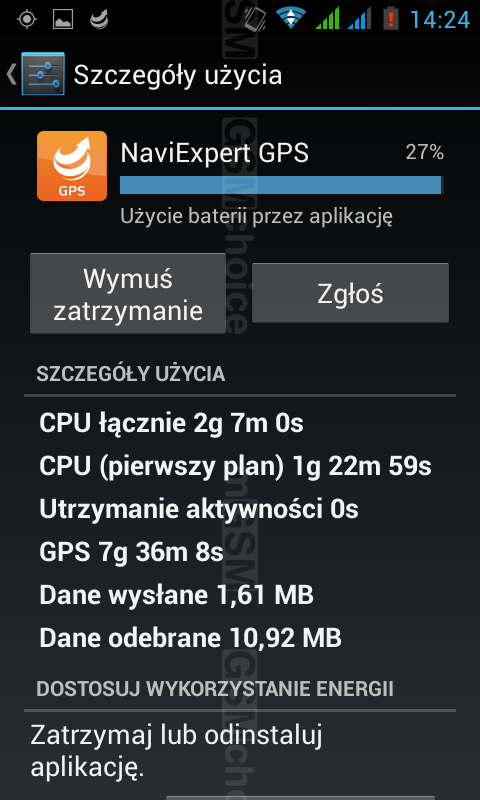480x800 pixels.
Task: Tap the GPS 7g 36m 8s entry
Action: (x=131, y=552)
